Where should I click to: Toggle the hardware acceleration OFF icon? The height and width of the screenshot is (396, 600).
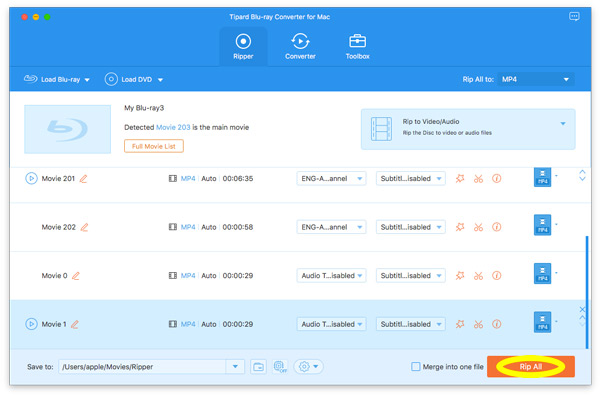280,367
